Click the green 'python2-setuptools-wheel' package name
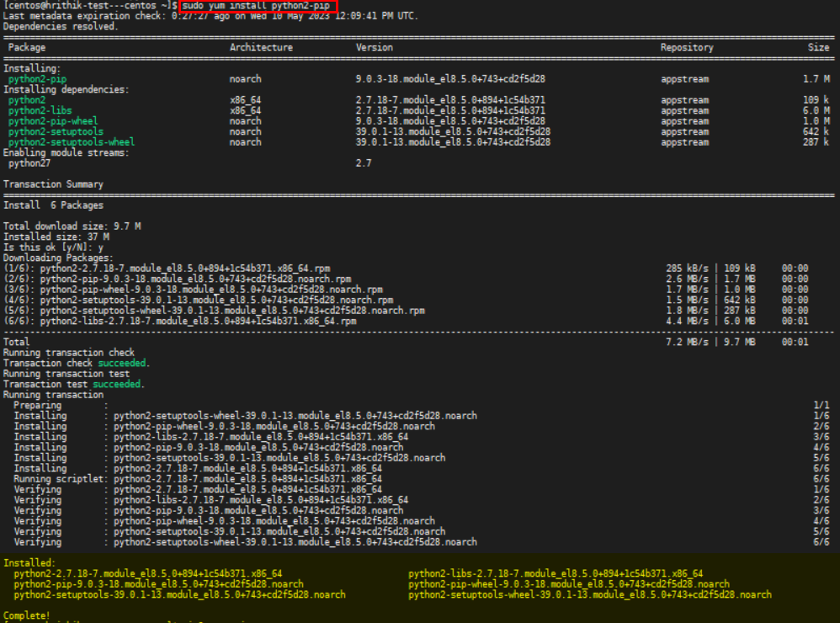This screenshot has width=840, height=623. (x=72, y=142)
